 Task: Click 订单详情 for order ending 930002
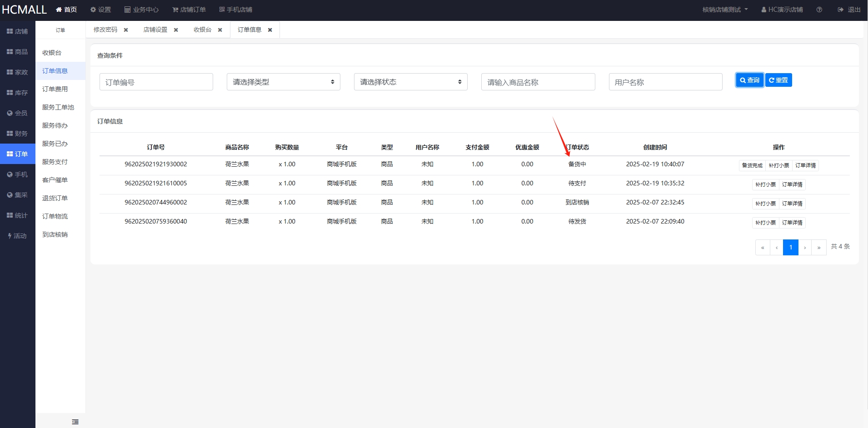[x=806, y=165]
